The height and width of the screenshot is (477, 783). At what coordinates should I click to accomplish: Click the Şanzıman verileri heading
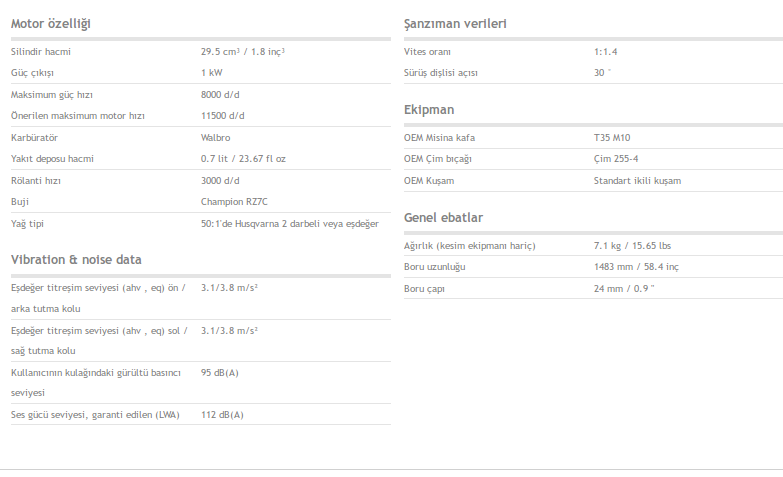(453, 23)
